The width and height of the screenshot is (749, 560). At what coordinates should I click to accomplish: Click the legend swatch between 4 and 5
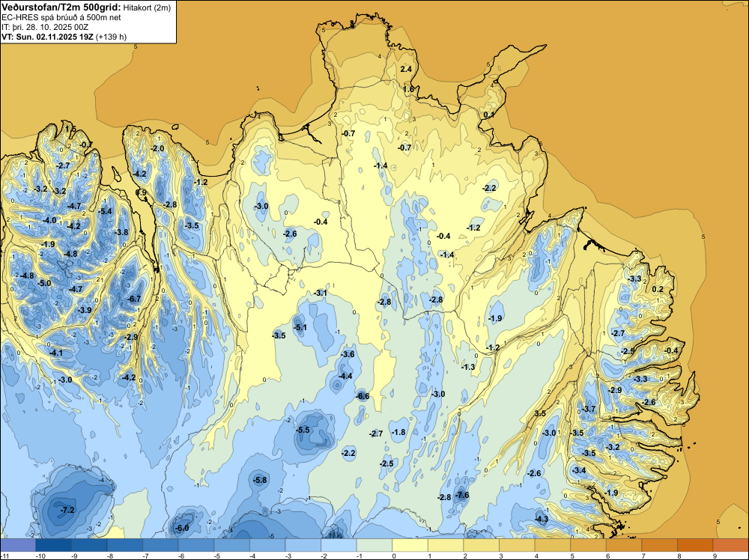(x=553, y=545)
